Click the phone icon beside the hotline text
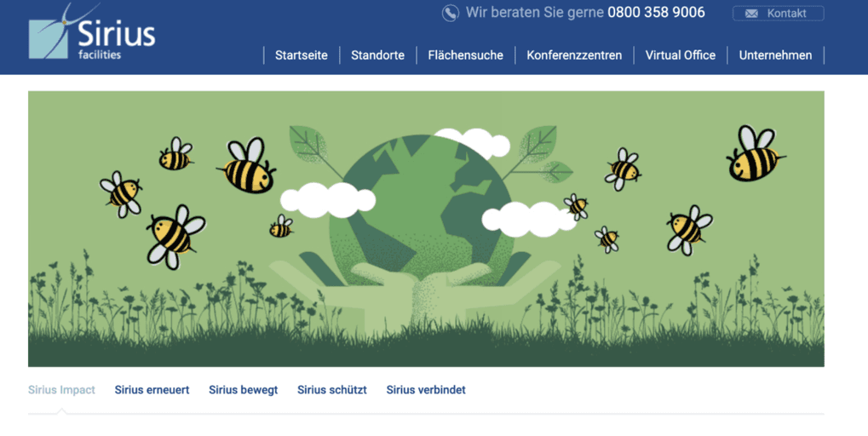Viewport: 868px width, 436px height. point(450,13)
